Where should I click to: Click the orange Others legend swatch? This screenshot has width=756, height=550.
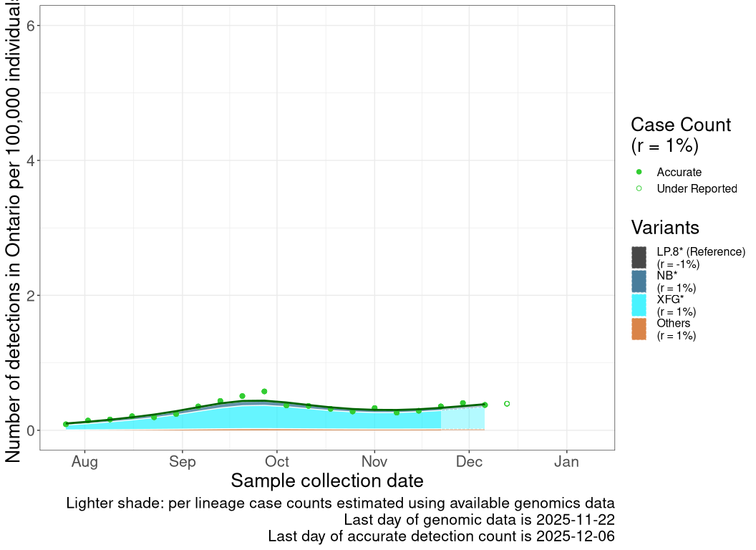point(639,329)
